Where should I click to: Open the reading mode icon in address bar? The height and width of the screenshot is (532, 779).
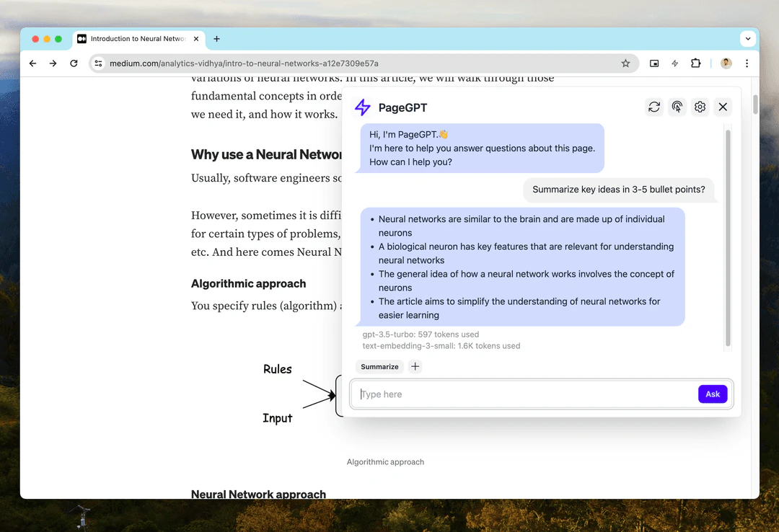tap(653, 63)
